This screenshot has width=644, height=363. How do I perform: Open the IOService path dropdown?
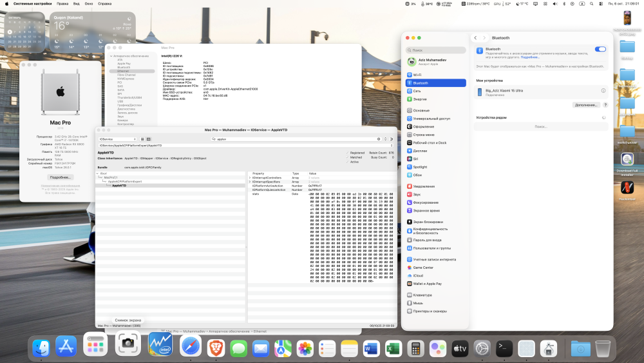coord(245,146)
